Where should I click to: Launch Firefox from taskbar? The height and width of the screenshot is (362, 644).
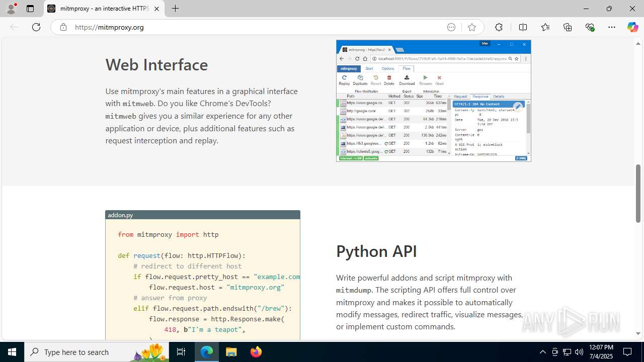pyautogui.click(x=256, y=352)
